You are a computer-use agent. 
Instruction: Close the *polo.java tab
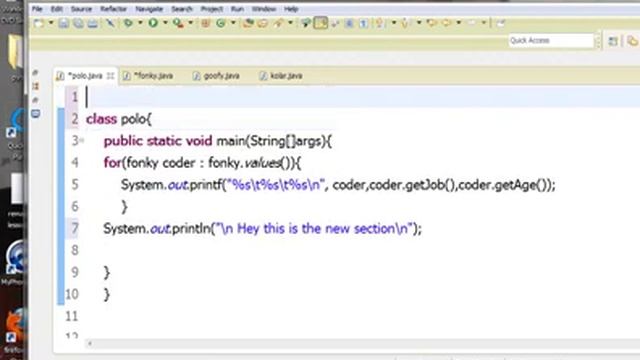[x=111, y=76]
